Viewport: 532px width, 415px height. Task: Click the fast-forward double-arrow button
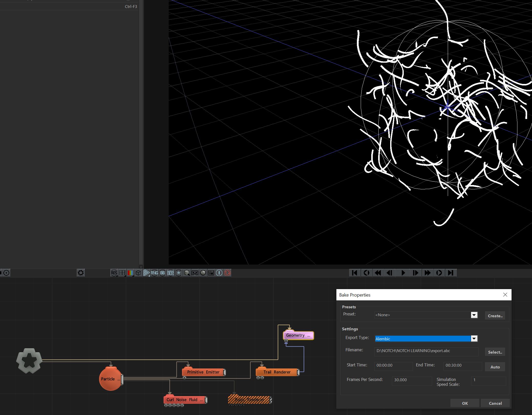427,273
